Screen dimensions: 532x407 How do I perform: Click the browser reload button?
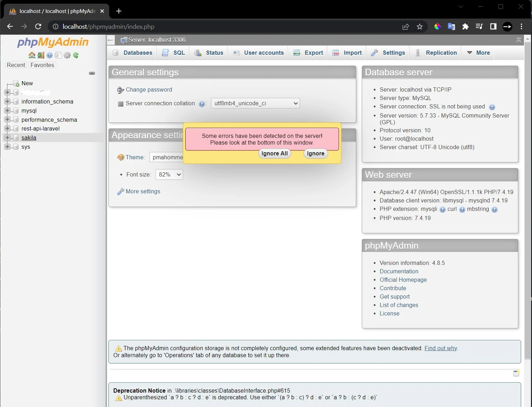click(x=38, y=26)
